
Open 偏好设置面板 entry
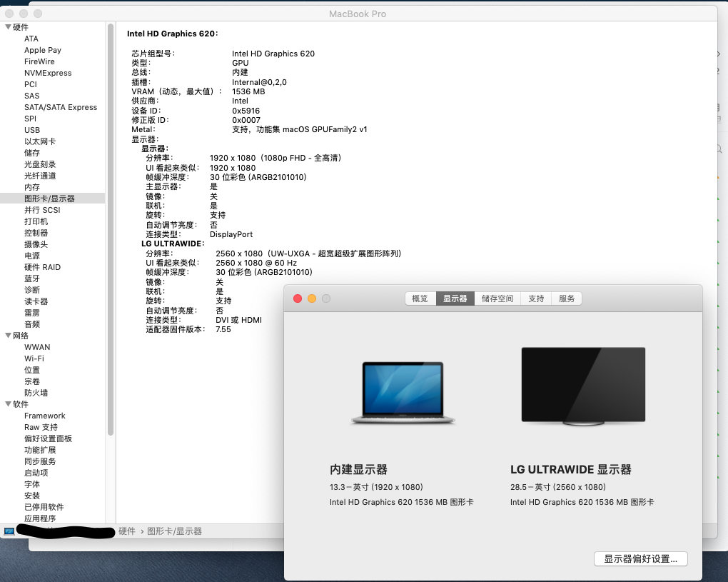pos(48,438)
